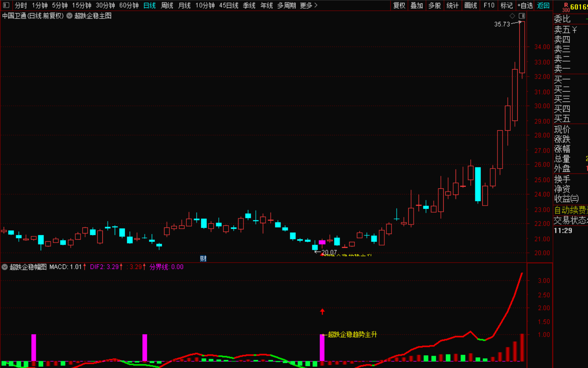The width and height of the screenshot is (588, 368).
Task: Click the R300 margin badge icon
Action: coord(566,7)
